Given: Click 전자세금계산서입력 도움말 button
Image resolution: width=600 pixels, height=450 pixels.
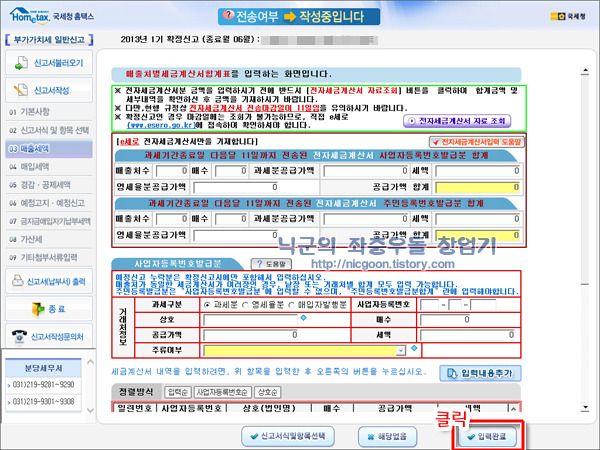Looking at the screenshot, I should point(476,142).
